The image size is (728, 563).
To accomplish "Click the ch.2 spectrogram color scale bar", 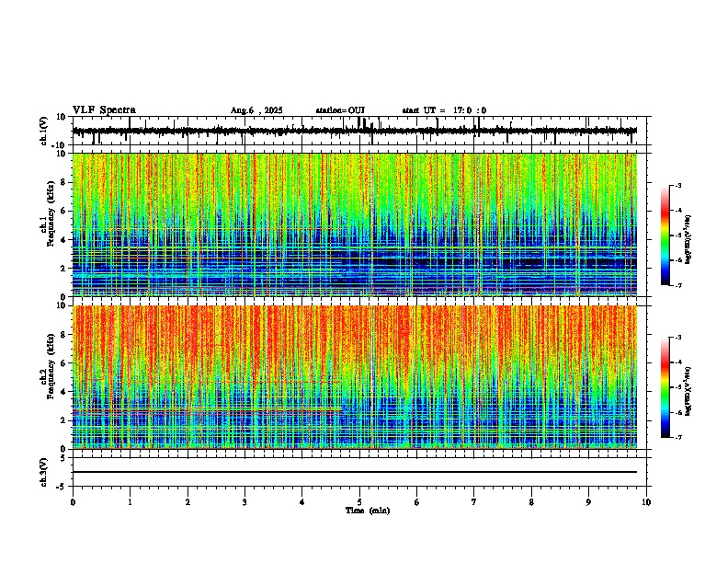I will click(665, 387).
